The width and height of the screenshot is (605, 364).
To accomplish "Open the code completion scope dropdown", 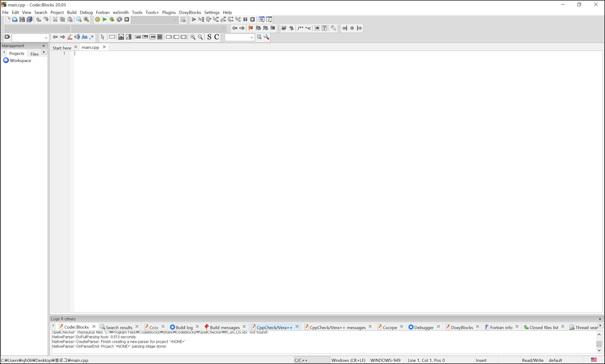I will (67, 29).
